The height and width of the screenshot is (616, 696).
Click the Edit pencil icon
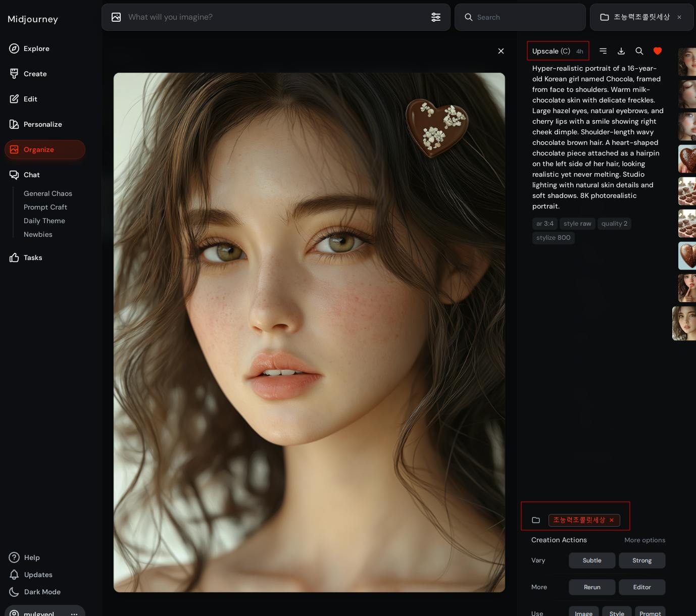[14, 99]
